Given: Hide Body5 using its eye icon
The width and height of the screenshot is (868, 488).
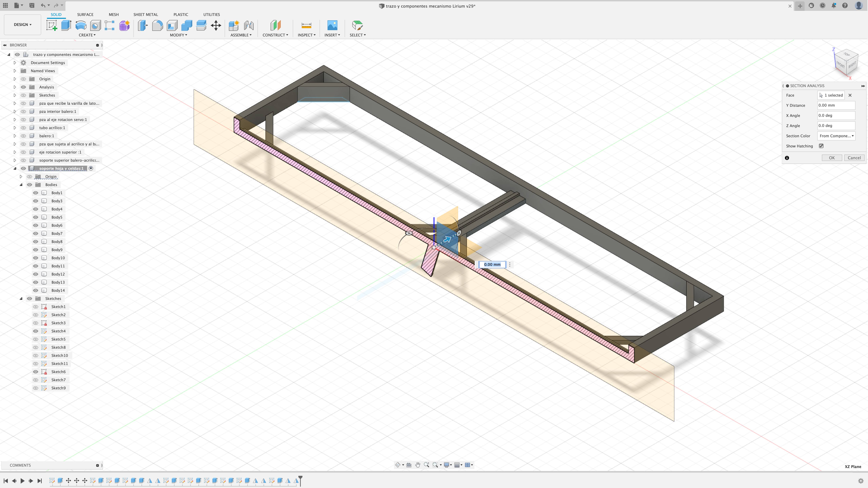Looking at the screenshot, I should coord(36,217).
